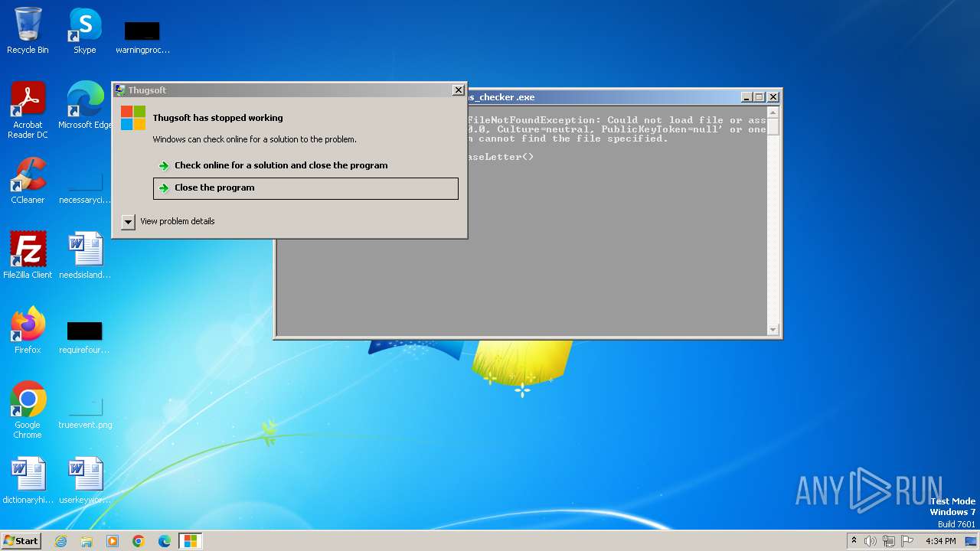Launch Skype from the desktop
Viewport: 980px width, 551px height.
click(x=85, y=31)
